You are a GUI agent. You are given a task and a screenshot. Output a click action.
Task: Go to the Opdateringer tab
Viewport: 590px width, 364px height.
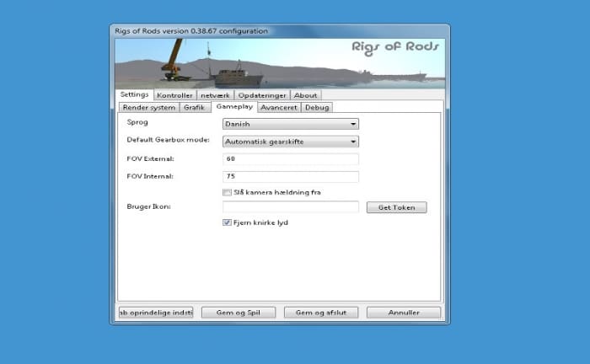[262, 95]
